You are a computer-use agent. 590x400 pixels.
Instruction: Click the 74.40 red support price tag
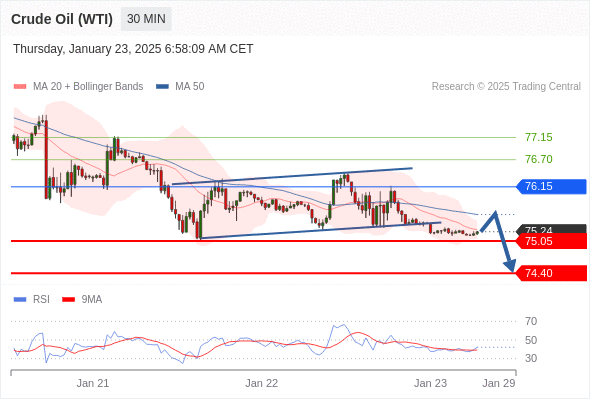click(551, 273)
